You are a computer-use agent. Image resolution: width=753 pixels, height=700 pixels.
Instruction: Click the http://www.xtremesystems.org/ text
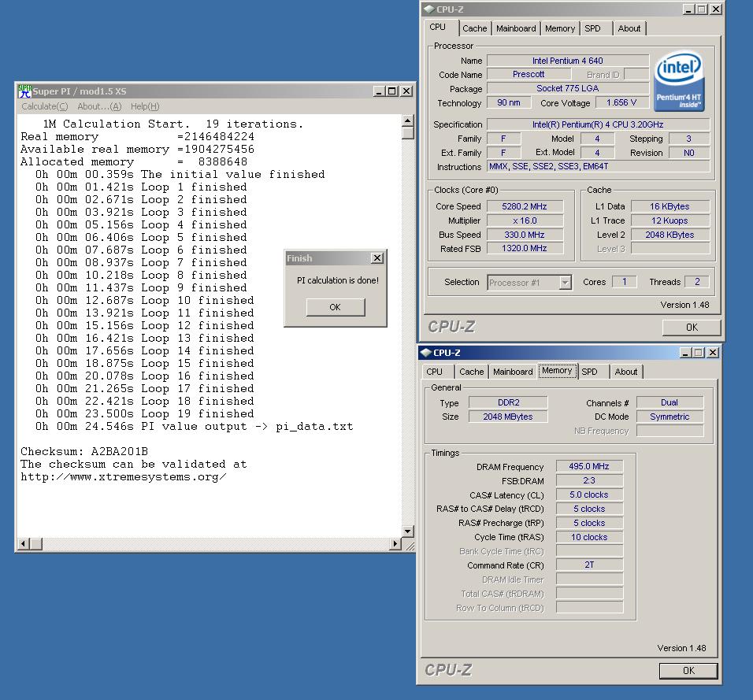click(x=124, y=476)
